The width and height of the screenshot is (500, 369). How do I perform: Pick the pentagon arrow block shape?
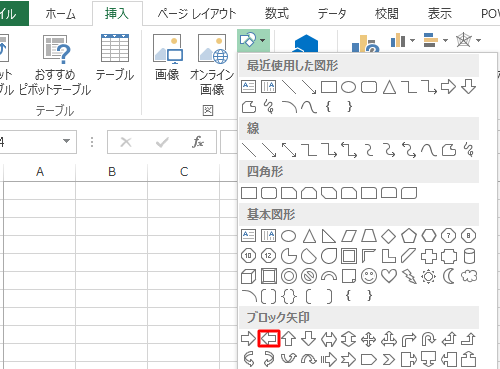tap(369, 359)
